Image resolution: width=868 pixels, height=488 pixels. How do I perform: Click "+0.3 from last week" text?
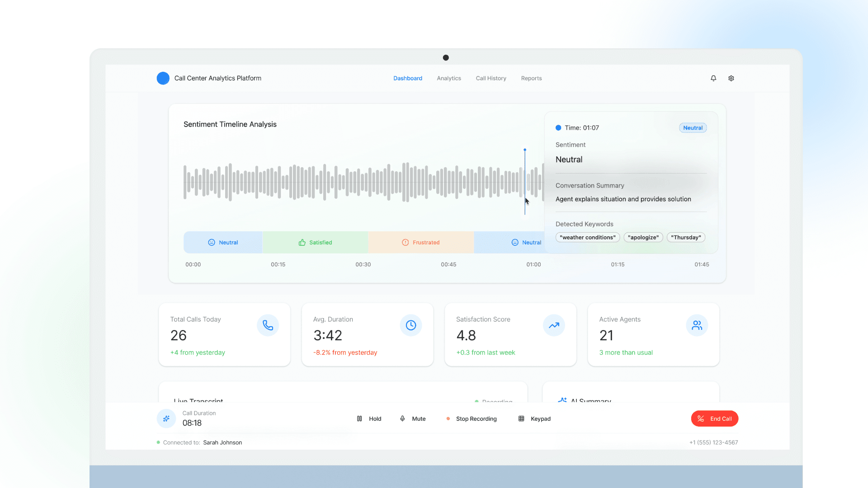point(486,352)
